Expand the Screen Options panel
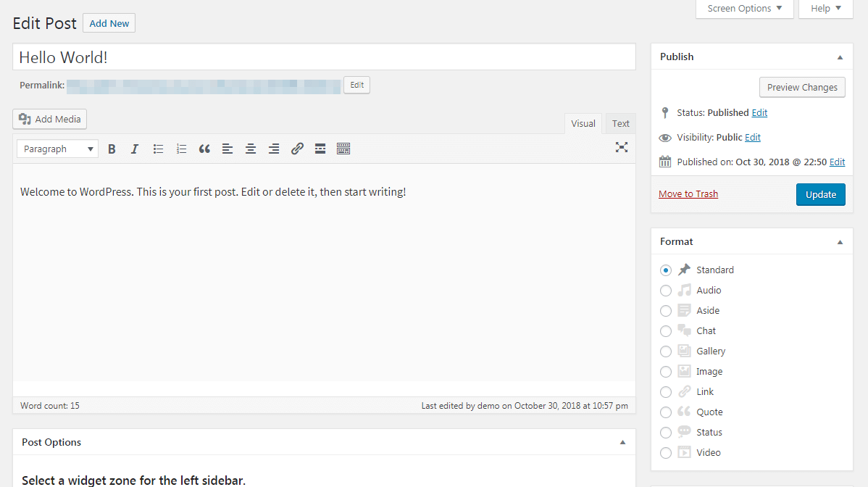This screenshot has height=487, width=868. 744,9
